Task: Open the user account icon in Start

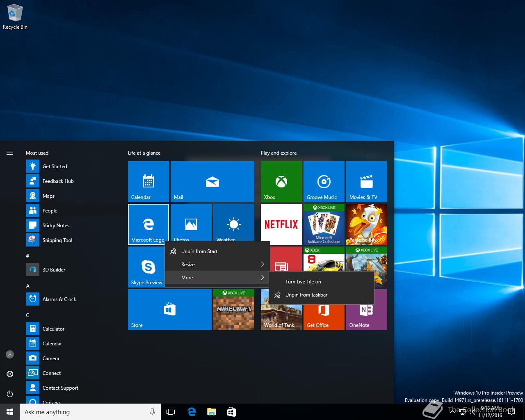Action: tap(10, 354)
